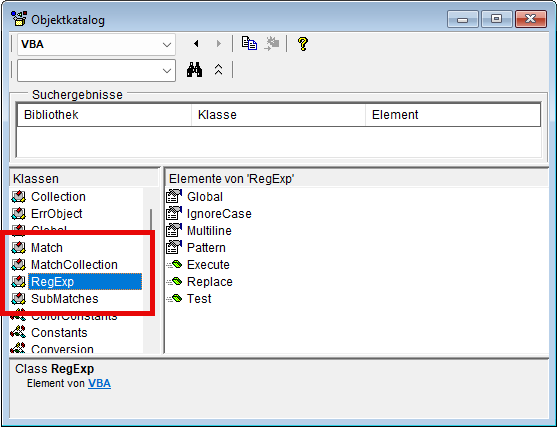The height and width of the screenshot is (427, 557).
Task: Click the Constants module icon
Action: (x=18, y=333)
